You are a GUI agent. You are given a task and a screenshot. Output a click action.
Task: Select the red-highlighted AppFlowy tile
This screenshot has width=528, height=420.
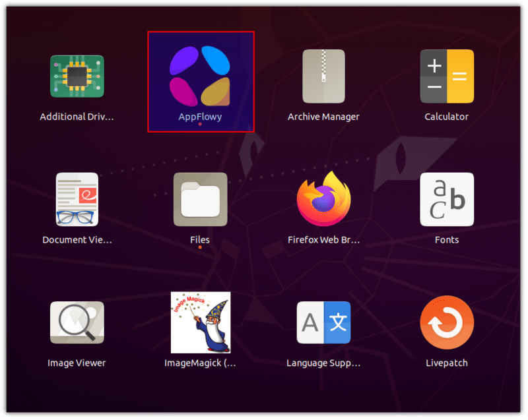pos(200,81)
